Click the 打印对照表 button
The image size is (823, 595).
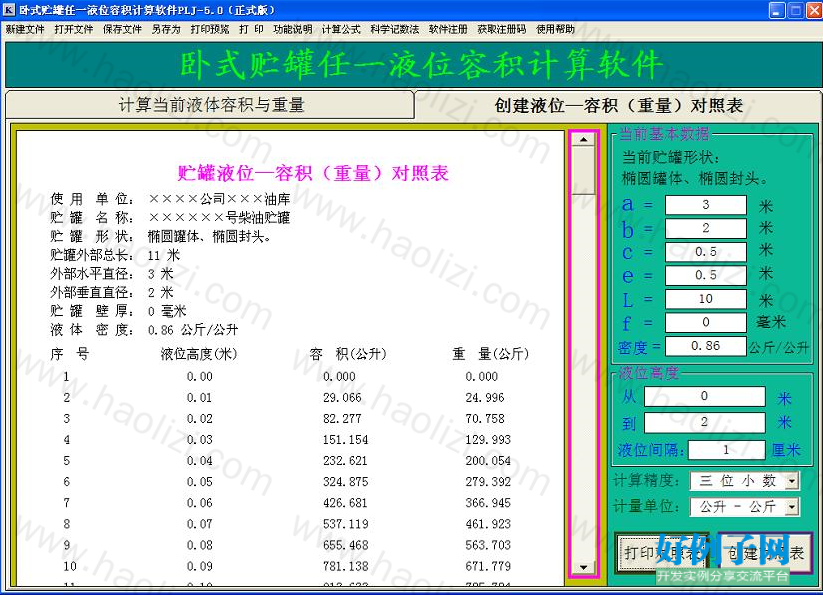[662, 552]
